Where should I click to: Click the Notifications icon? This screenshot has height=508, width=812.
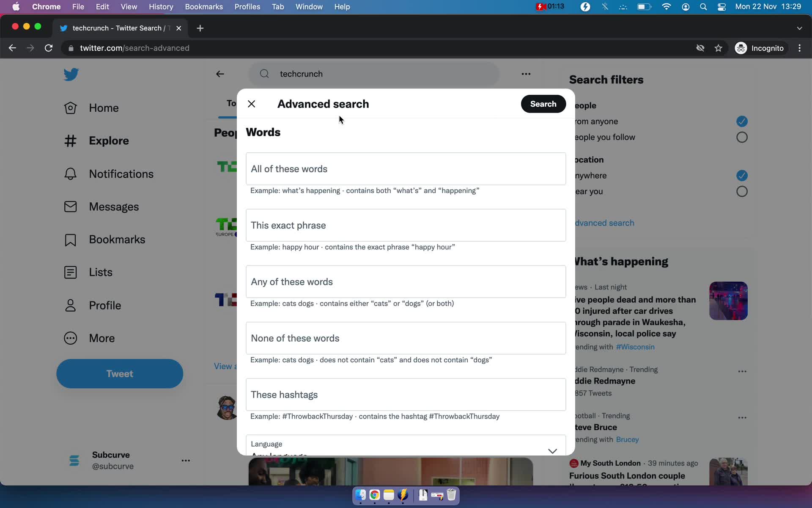pos(70,173)
